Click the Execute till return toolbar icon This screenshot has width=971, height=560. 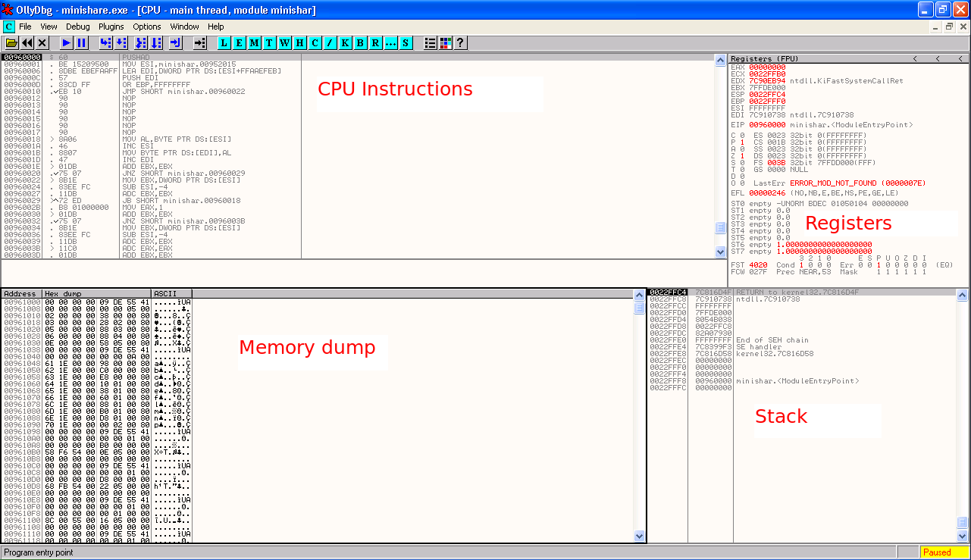pyautogui.click(x=176, y=43)
